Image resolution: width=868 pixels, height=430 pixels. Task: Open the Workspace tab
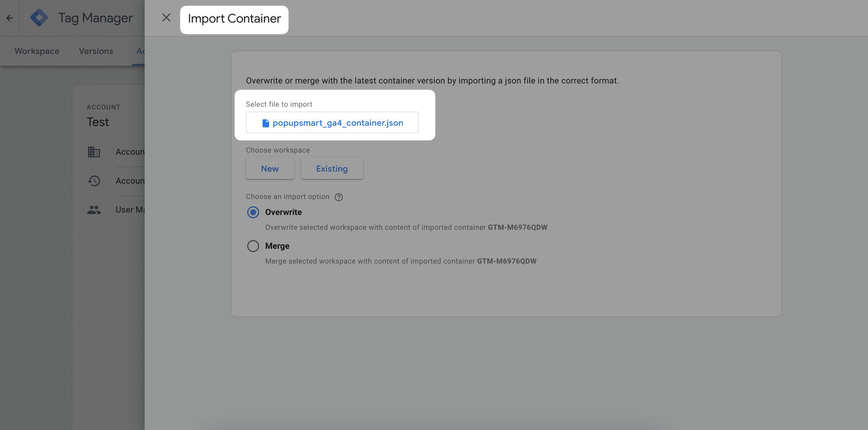tap(37, 51)
